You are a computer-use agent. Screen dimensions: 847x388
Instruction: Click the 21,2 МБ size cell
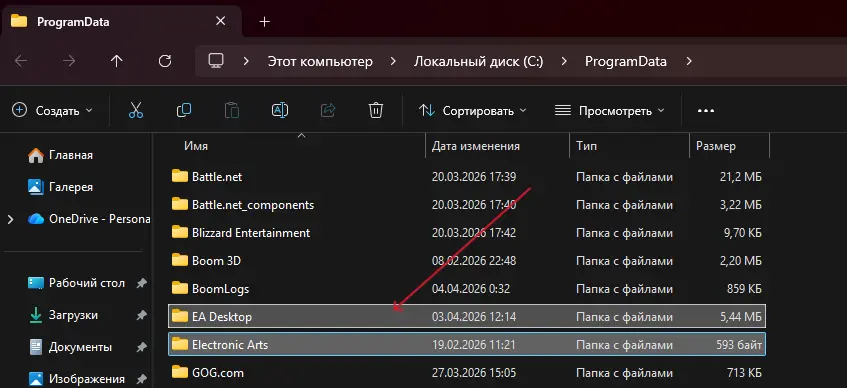click(x=741, y=176)
